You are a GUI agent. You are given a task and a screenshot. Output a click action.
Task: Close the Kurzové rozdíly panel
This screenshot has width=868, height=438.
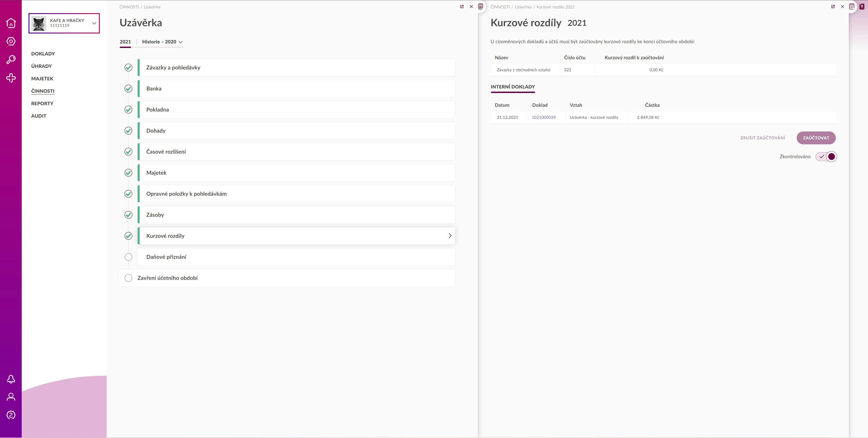pos(842,6)
